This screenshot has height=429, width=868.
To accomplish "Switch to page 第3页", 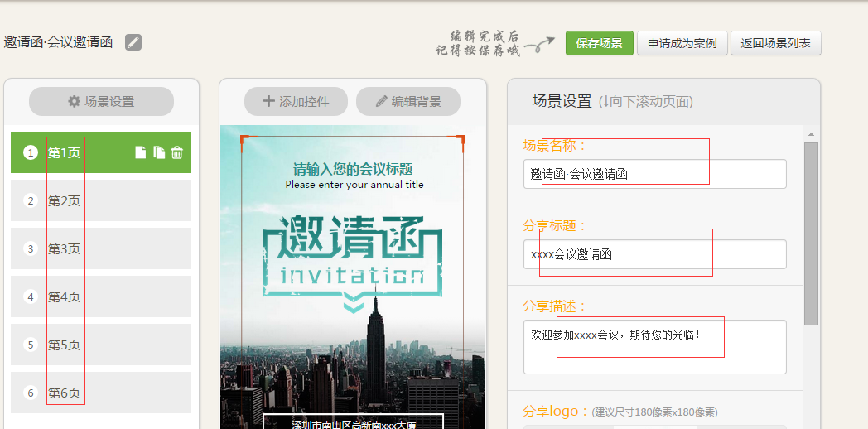I will tap(101, 248).
